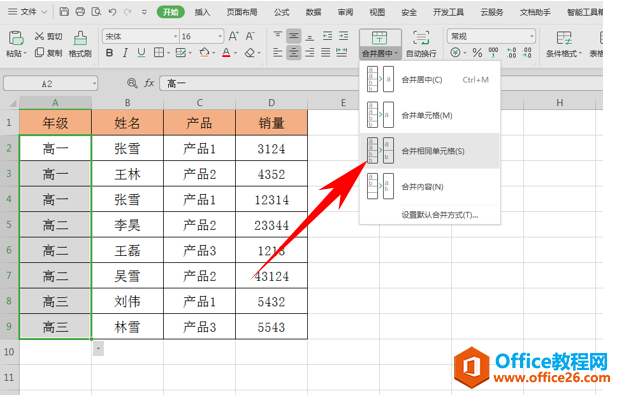Toggle bold formatting
The image size is (617, 395).
click(110, 52)
